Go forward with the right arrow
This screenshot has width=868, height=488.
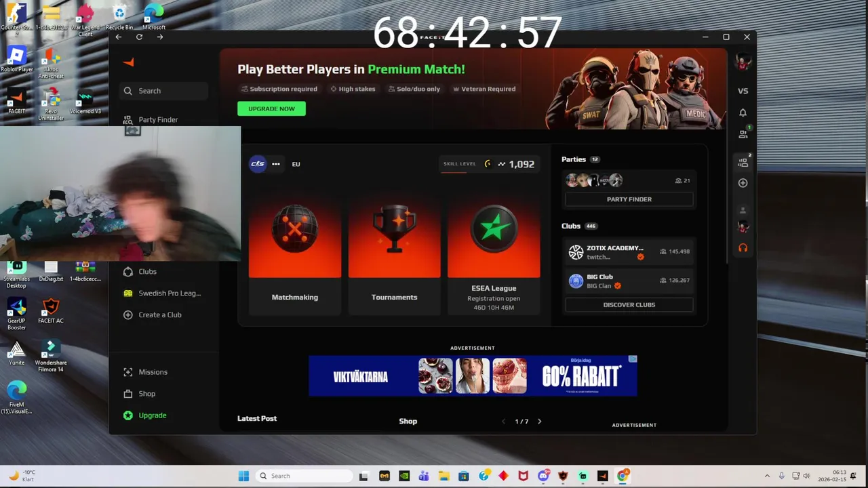pos(160,37)
